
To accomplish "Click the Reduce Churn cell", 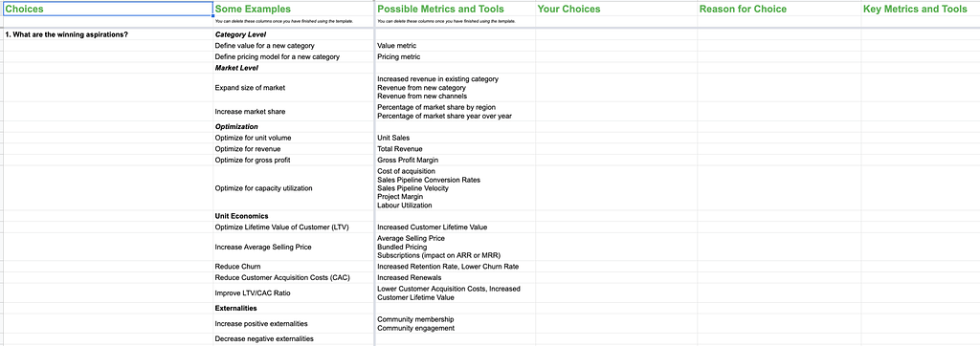I will pos(294,266).
